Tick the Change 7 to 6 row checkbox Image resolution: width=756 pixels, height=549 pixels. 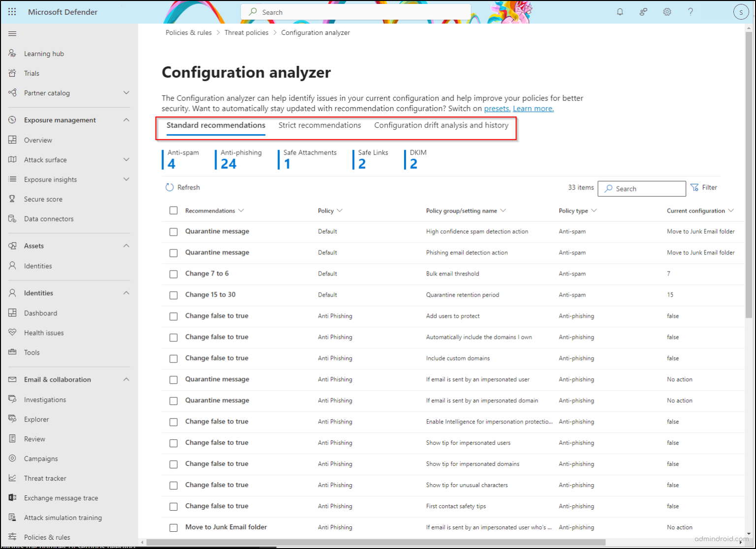pos(173,274)
